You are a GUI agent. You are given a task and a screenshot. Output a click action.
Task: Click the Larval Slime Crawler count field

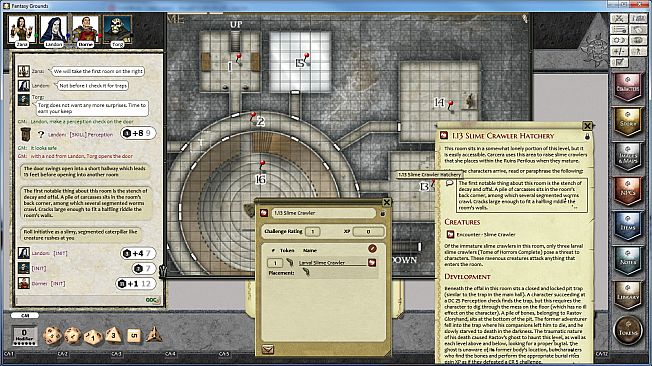click(x=274, y=263)
